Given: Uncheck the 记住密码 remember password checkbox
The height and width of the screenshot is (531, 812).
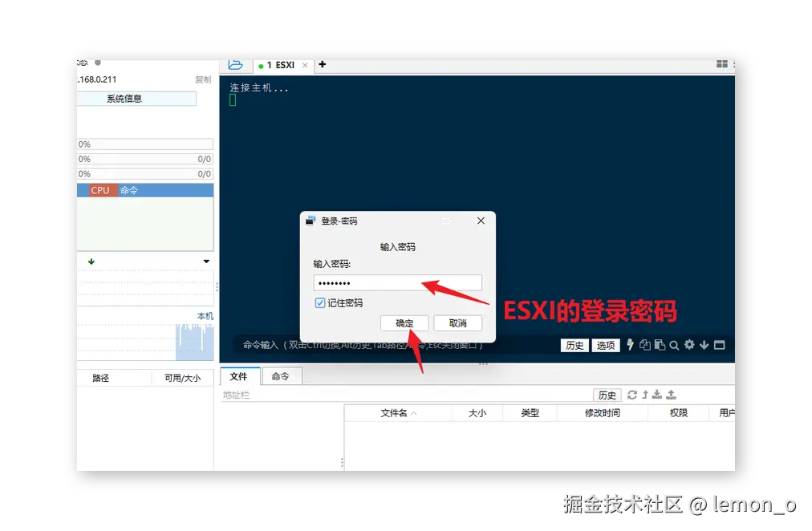Looking at the screenshot, I should point(319,303).
